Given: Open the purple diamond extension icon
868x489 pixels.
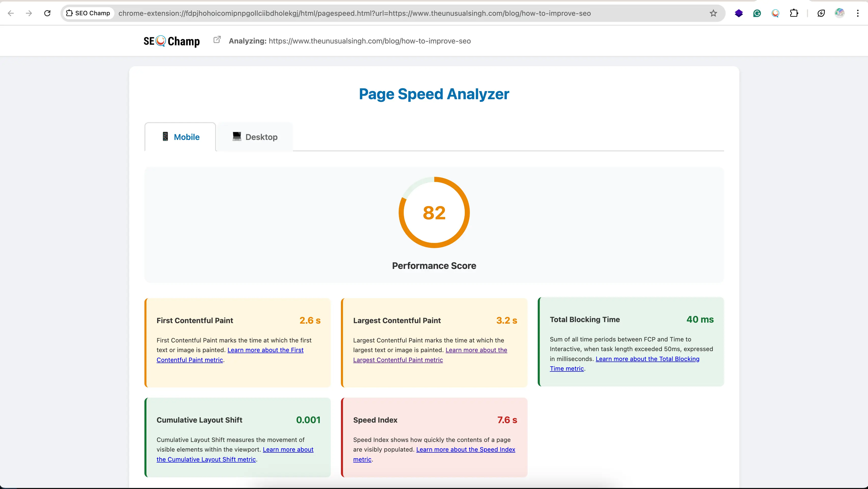Looking at the screenshot, I should tap(739, 13).
